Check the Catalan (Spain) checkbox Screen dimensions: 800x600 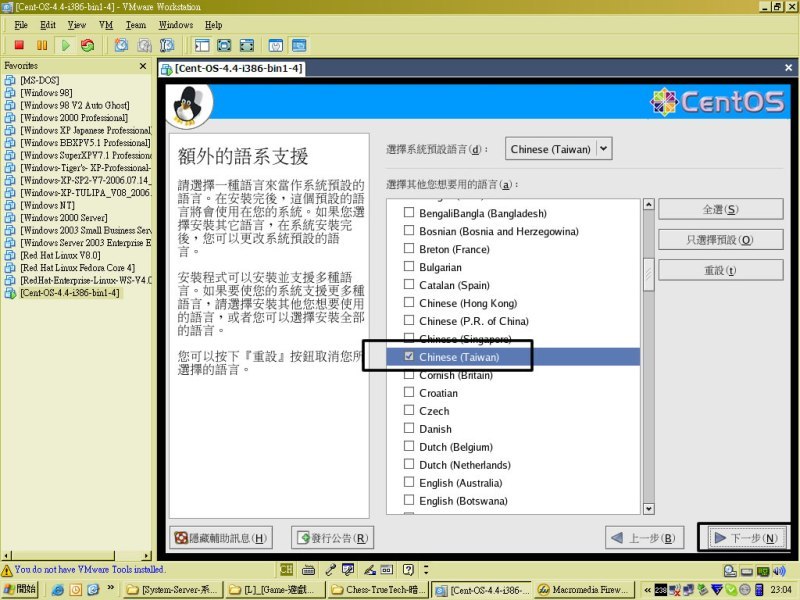pyautogui.click(x=409, y=284)
